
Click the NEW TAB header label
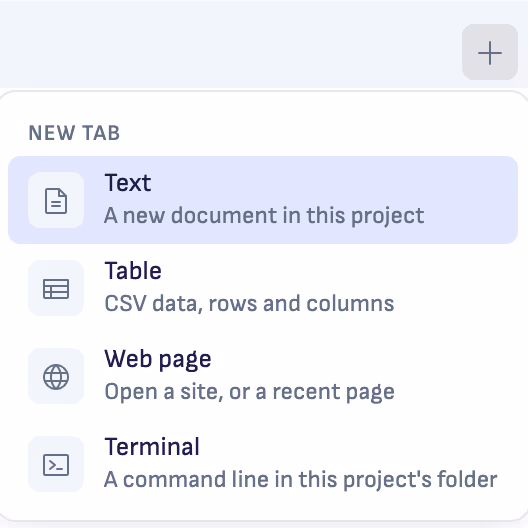[x=74, y=133]
